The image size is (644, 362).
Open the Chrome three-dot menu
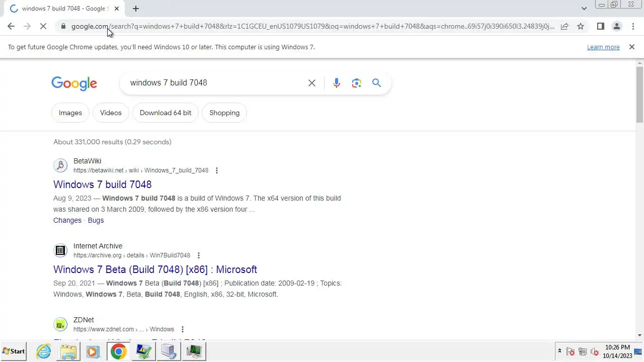tap(633, 26)
